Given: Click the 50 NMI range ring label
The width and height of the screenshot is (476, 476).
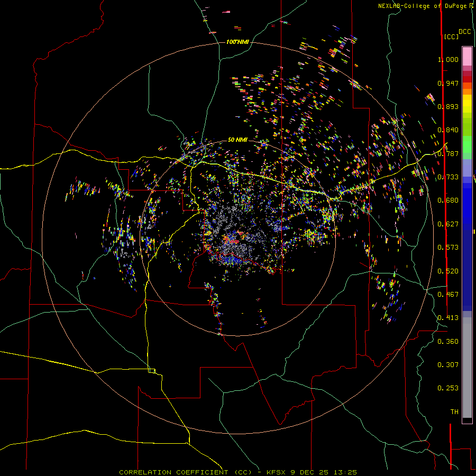Looking at the screenshot, I should tap(237, 140).
